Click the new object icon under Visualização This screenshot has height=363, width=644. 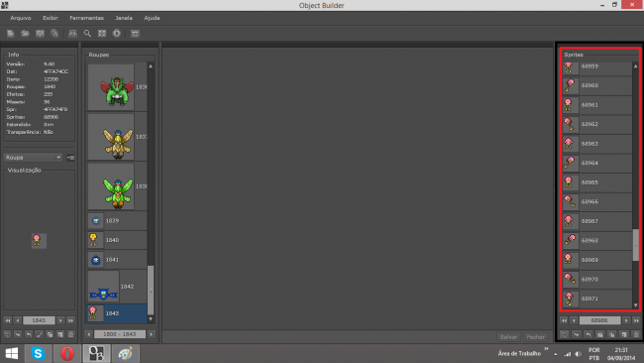(60, 334)
